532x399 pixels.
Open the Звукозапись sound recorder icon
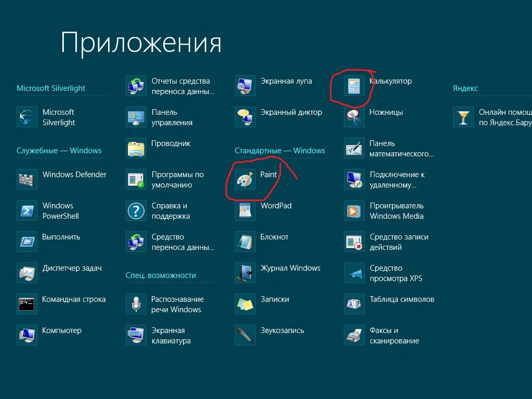[245, 336]
